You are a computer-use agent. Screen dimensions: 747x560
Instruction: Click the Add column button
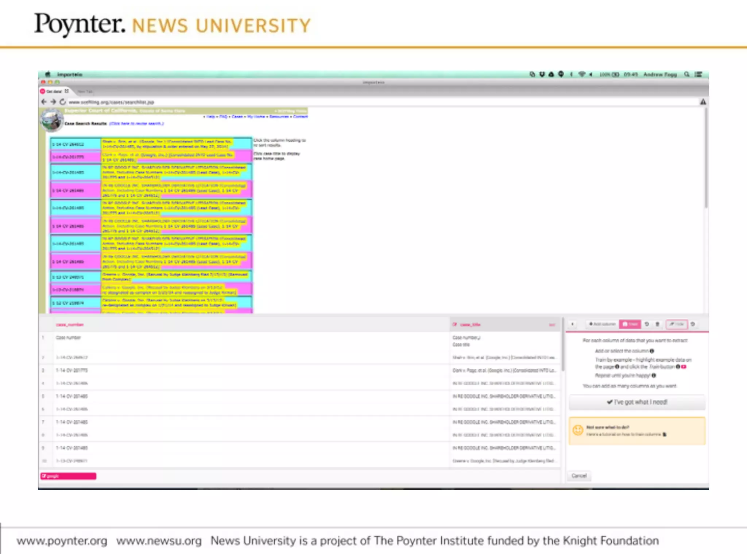602,324
